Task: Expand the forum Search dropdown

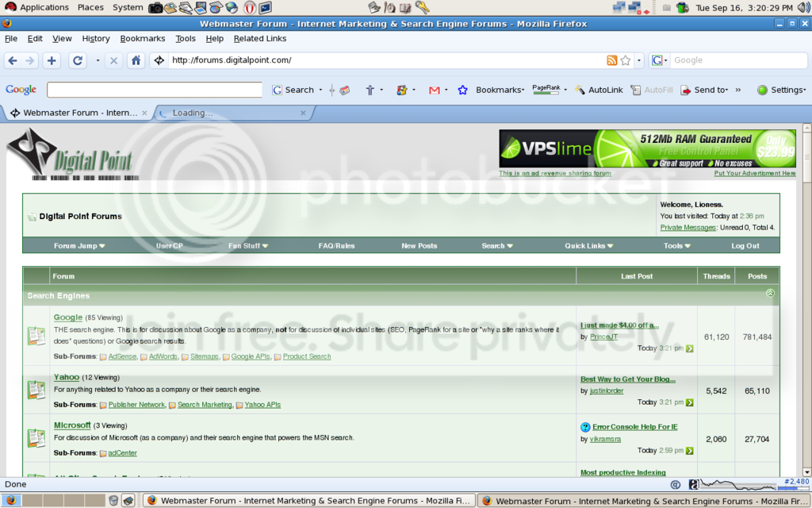Action: (x=497, y=246)
